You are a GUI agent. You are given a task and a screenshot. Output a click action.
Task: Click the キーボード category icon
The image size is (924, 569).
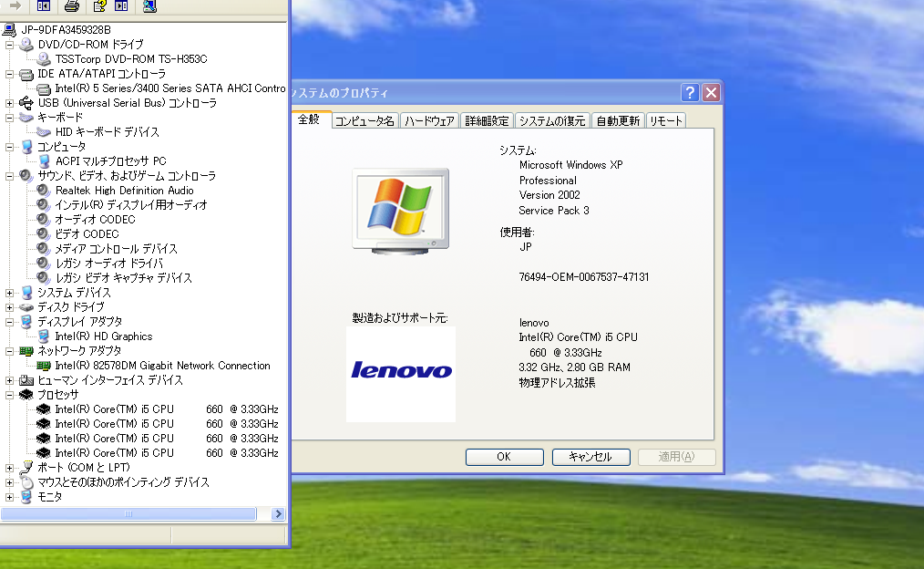point(26,118)
